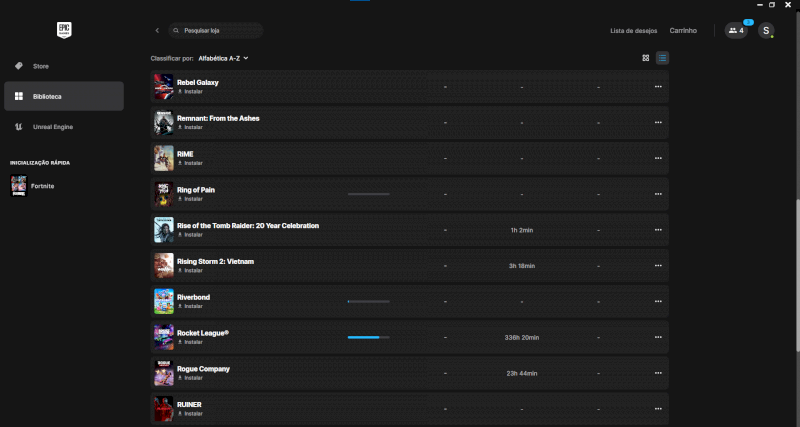
Task: Open the S profile avatar menu
Action: pyautogui.click(x=766, y=31)
